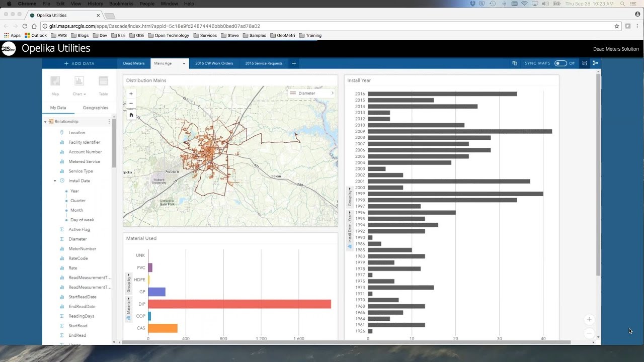Reset map to home extent

tap(131, 115)
